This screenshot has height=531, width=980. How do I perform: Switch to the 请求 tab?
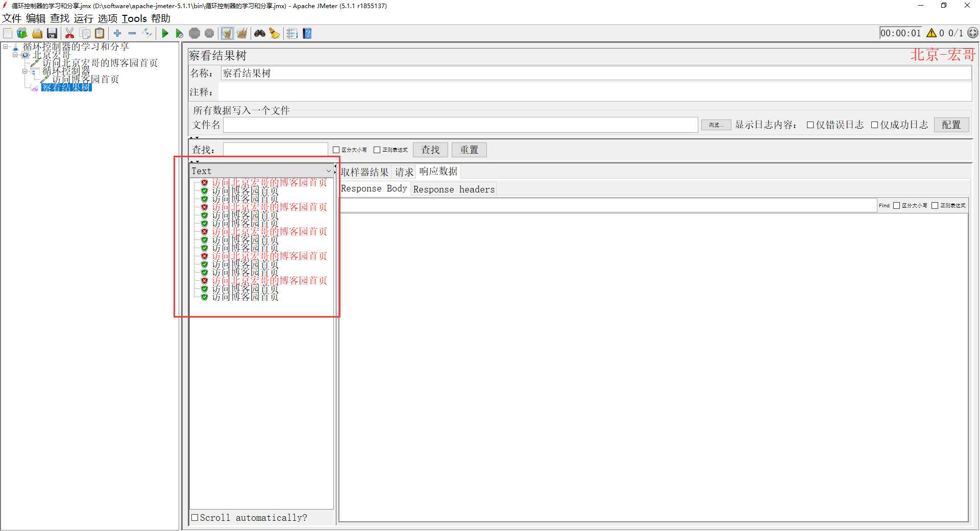pos(404,172)
